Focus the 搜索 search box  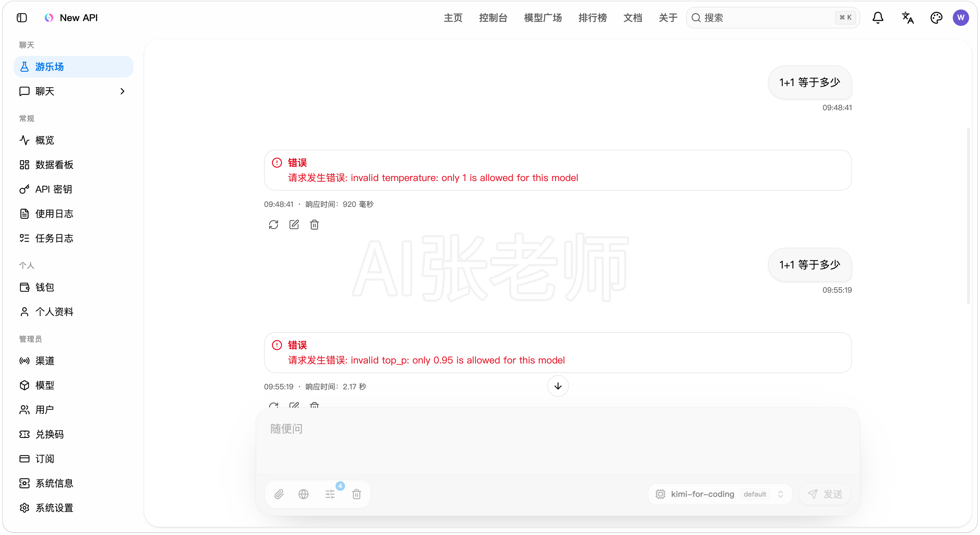[x=773, y=18]
